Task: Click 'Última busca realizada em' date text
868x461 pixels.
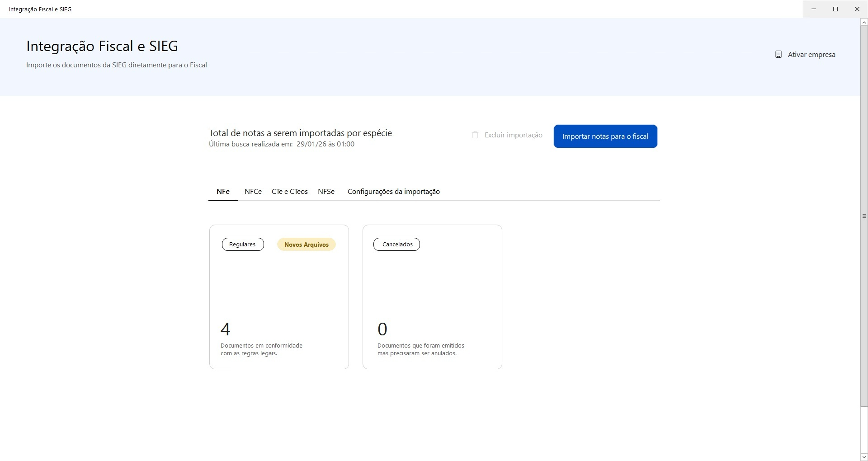Action: pyautogui.click(x=282, y=144)
